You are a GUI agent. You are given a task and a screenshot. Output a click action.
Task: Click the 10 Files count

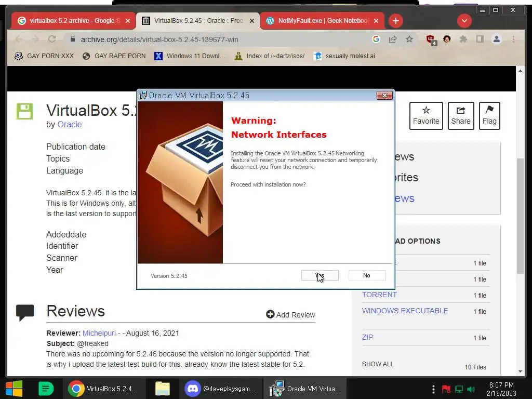point(475,367)
